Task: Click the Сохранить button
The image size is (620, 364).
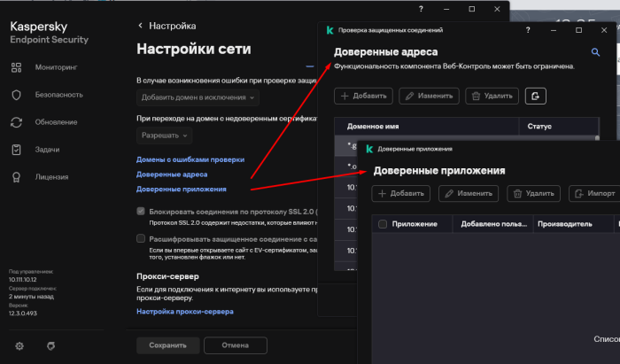Action: coord(167,345)
